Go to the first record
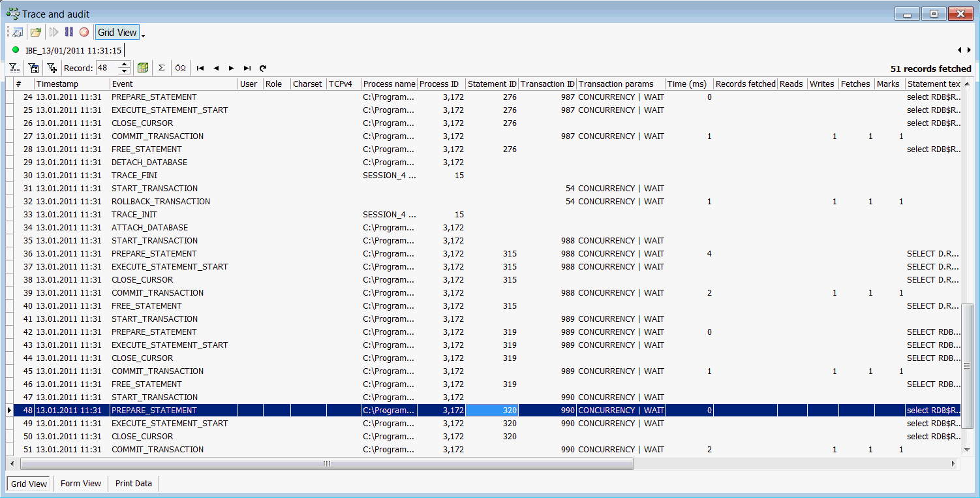This screenshot has height=498, width=980. coord(200,68)
